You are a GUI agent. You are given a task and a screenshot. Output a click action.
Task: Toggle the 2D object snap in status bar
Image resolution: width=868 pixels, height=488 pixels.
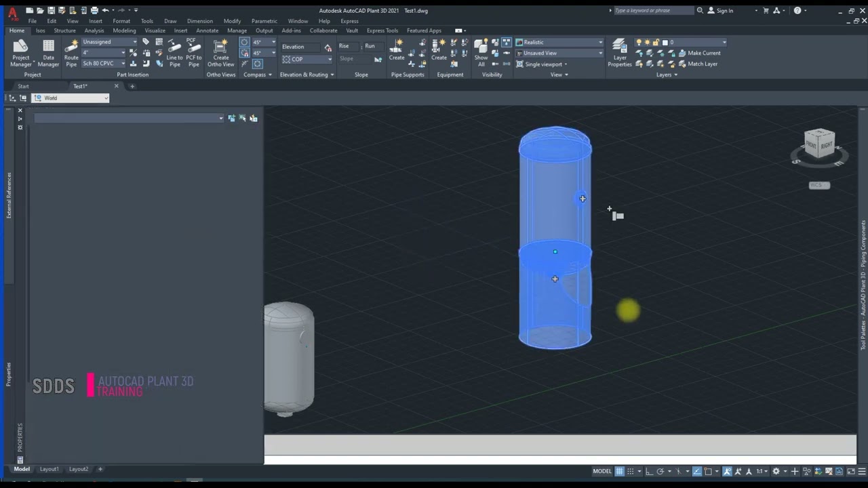(708, 471)
